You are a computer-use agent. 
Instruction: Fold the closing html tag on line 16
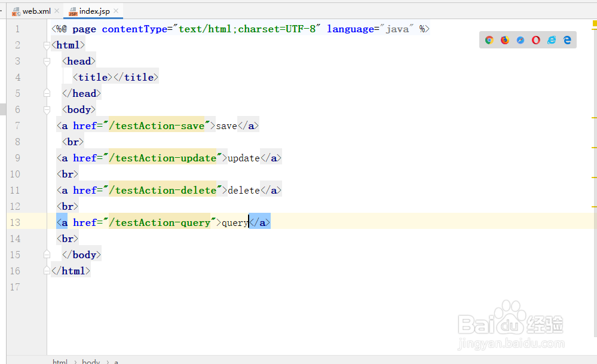[47, 271]
